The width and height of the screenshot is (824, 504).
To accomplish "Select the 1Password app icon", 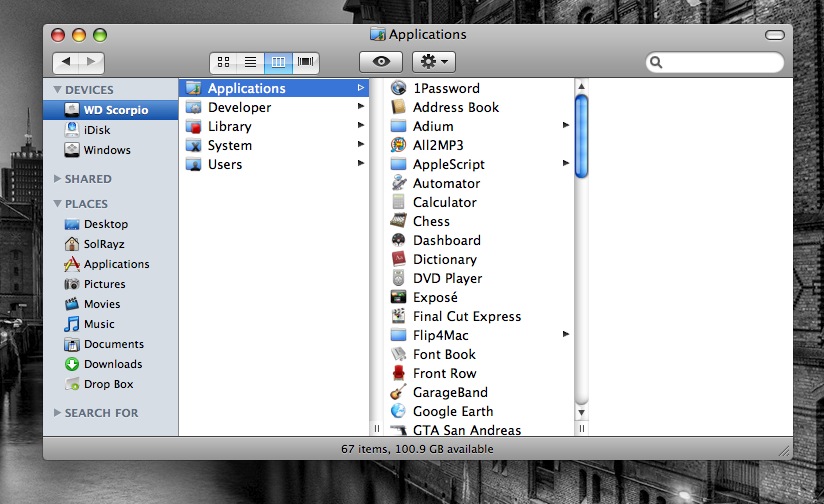I will pos(398,88).
